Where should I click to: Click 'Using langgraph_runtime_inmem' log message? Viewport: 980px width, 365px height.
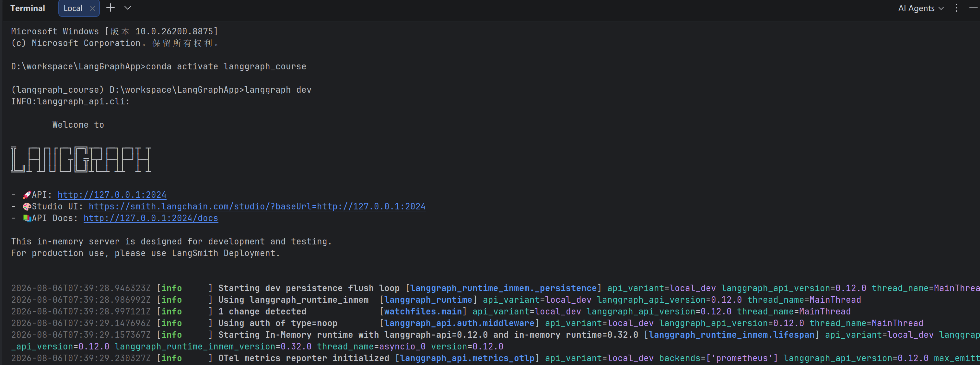point(293,300)
